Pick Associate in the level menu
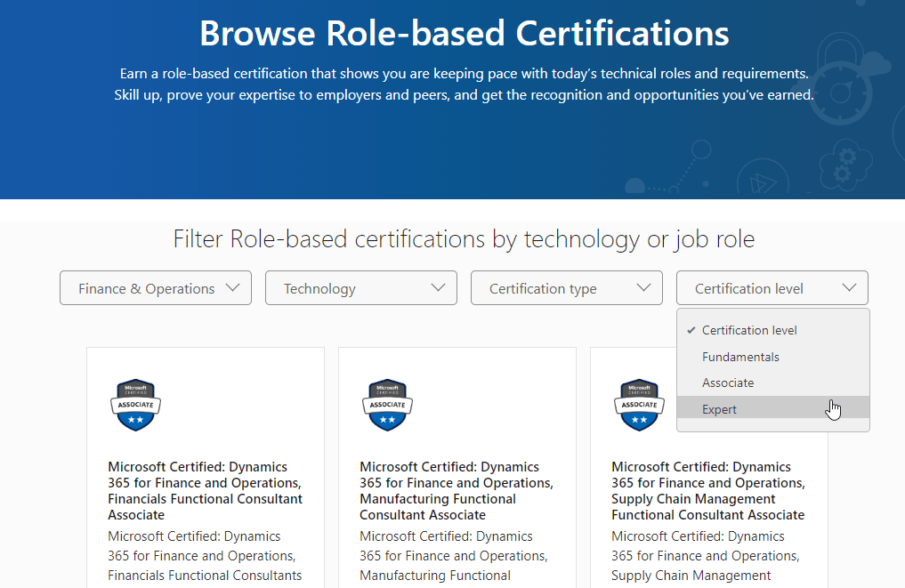The image size is (905, 588). coord(772,383)
